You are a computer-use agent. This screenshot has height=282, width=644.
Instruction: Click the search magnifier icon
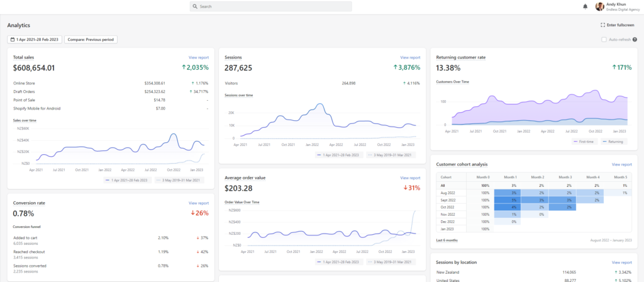[x=195, y=6]
